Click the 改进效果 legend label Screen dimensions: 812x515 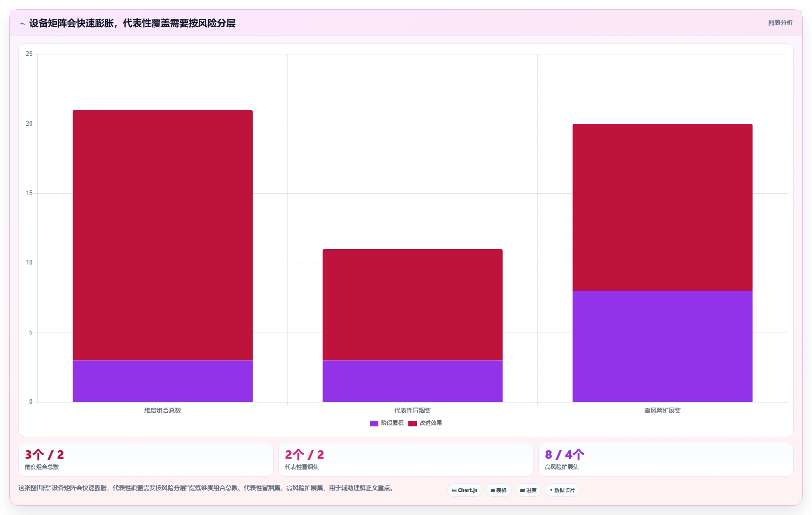[430, 423]
